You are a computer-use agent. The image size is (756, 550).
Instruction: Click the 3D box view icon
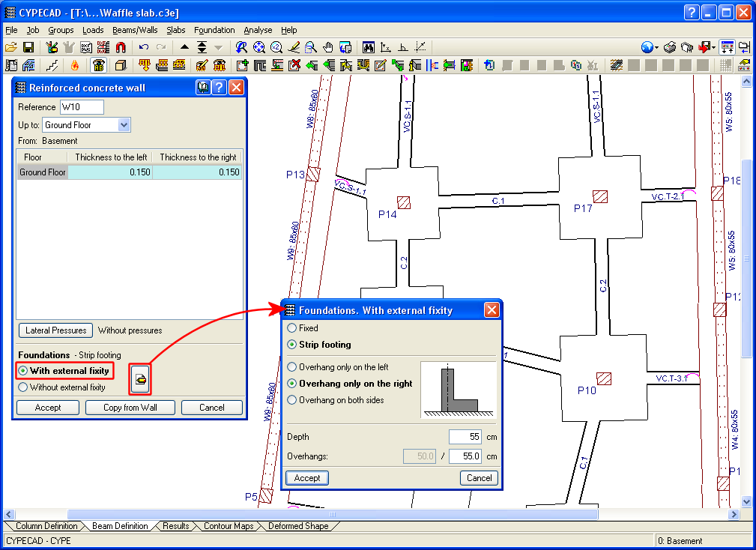pos(121,65)
